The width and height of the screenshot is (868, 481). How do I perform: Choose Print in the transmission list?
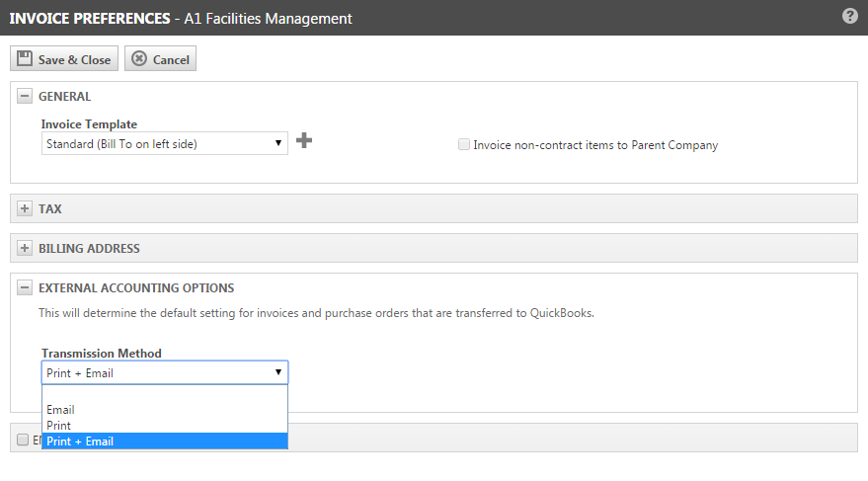[59, 426]
